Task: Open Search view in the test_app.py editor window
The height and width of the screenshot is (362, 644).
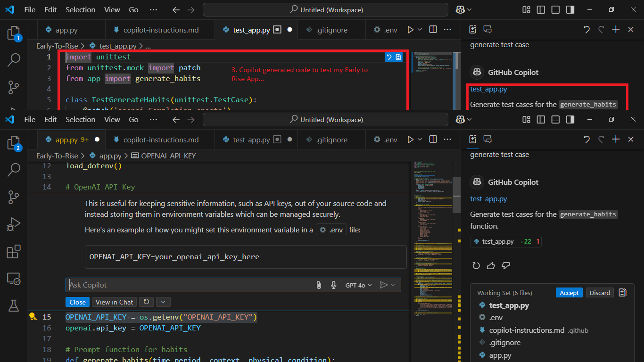Action: 13,59
